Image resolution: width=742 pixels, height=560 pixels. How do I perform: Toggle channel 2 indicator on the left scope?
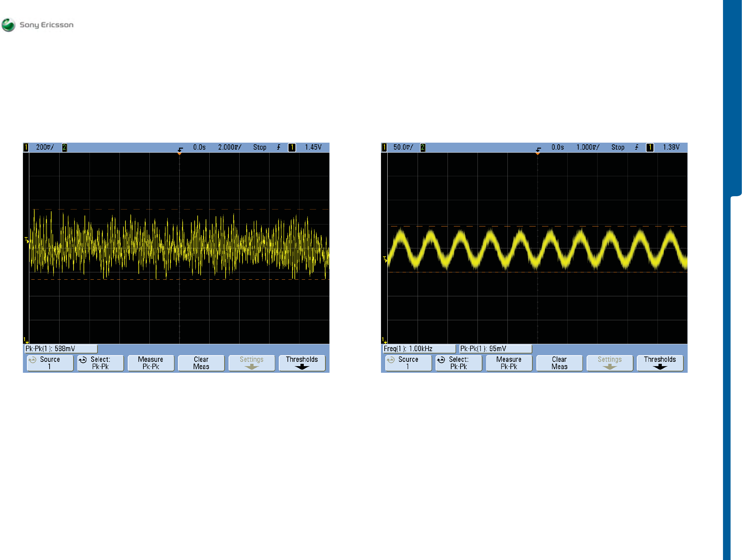(x=65, y=147)
